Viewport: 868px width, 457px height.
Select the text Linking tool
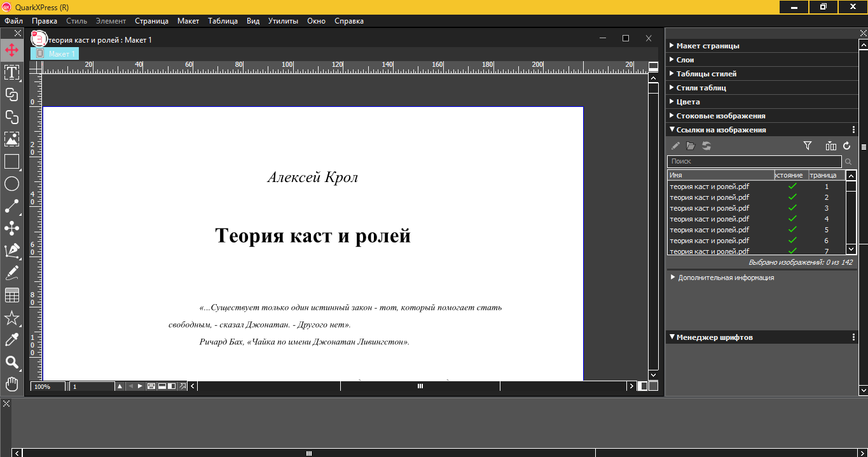11,94
